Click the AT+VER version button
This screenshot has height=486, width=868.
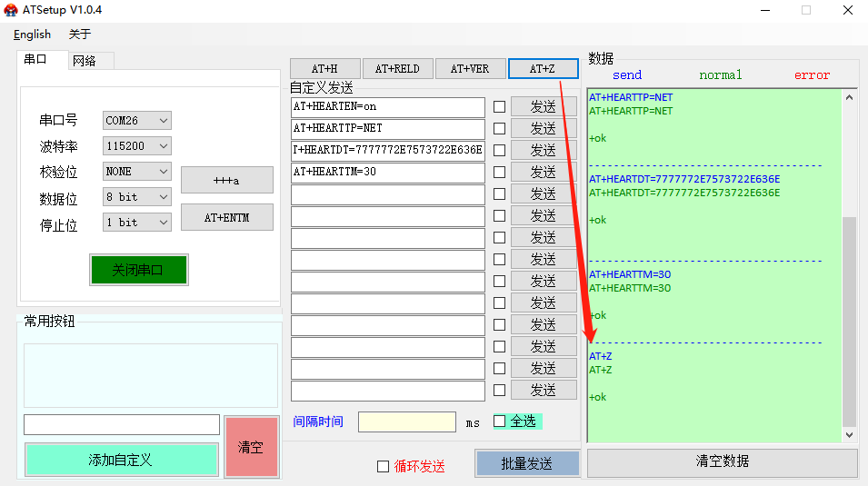470,69
